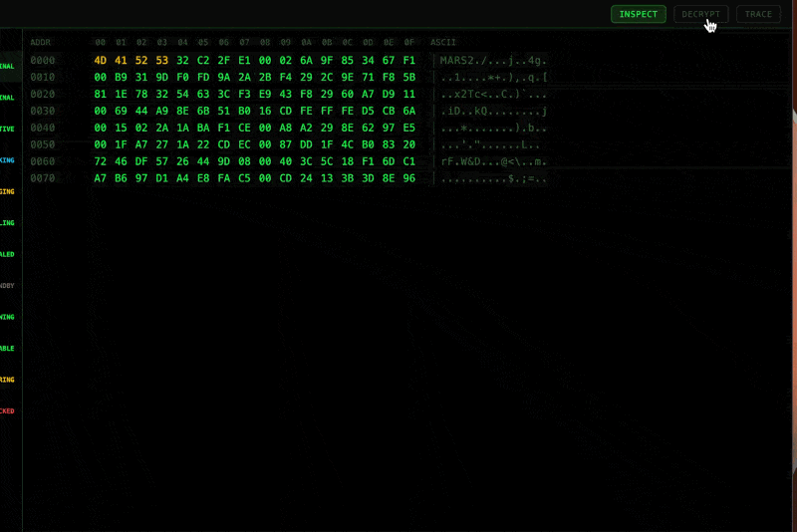Open the DECRYPT tab
This screenshot has width=797, height=532.
(700, 14)
